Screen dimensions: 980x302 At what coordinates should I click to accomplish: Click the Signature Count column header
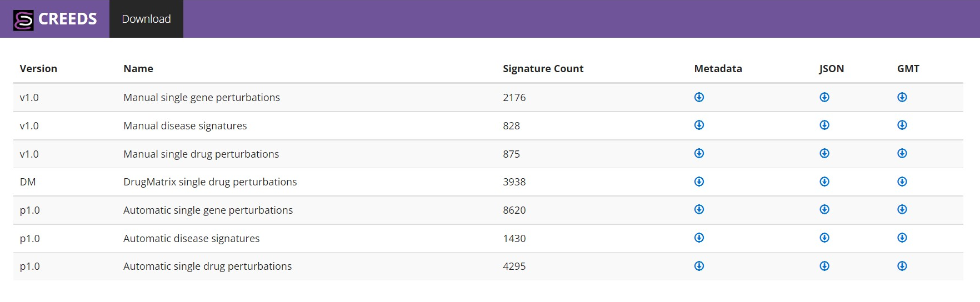(543, 69)
